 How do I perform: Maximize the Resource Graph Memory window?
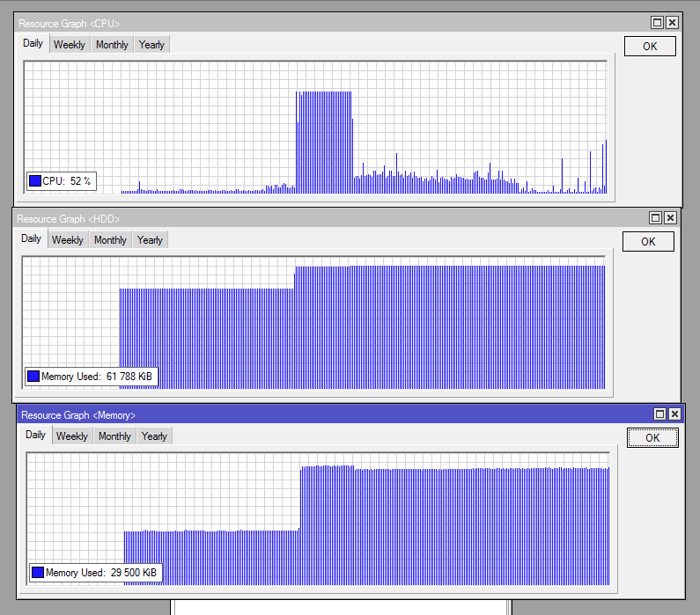click(659, 414)
